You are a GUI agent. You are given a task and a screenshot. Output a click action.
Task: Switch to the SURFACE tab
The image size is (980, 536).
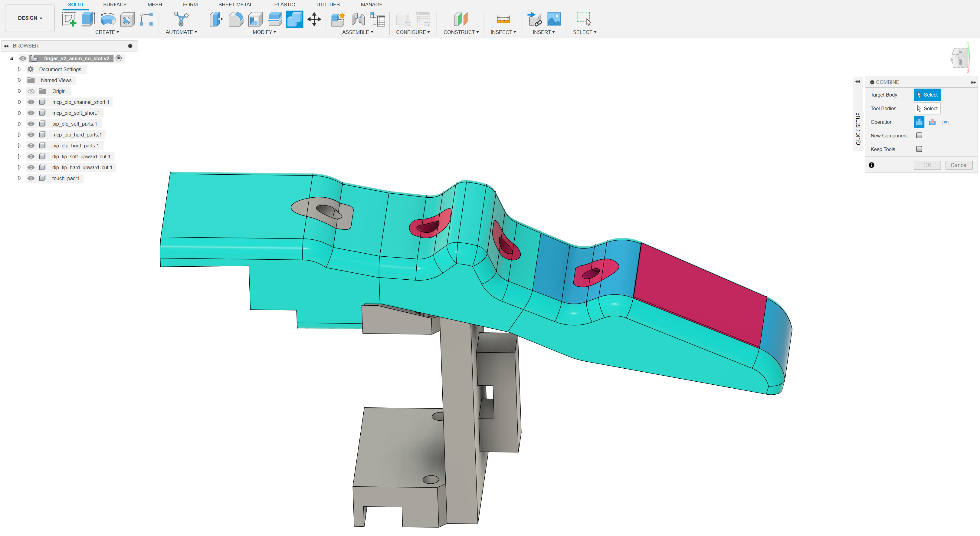(114, 5)
